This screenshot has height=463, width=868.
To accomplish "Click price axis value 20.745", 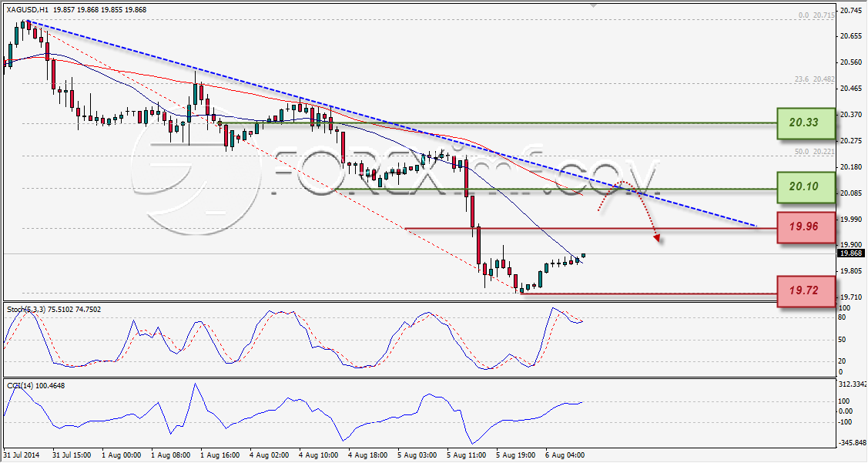I will [x=851, y=10].
